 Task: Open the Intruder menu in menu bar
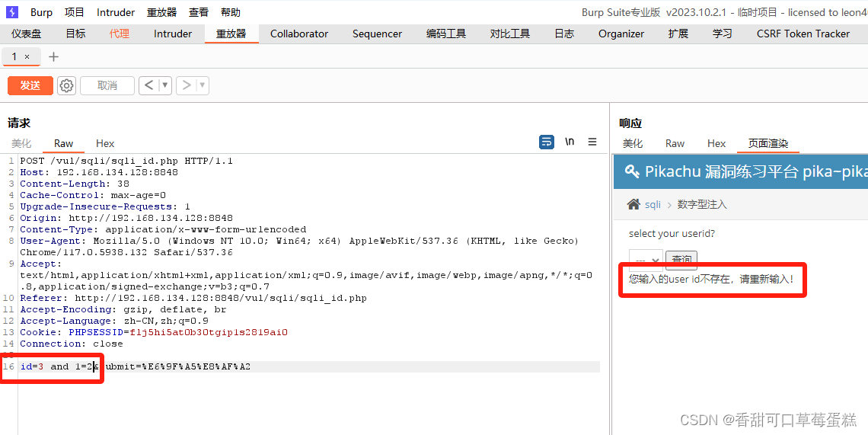pos(116,12)
